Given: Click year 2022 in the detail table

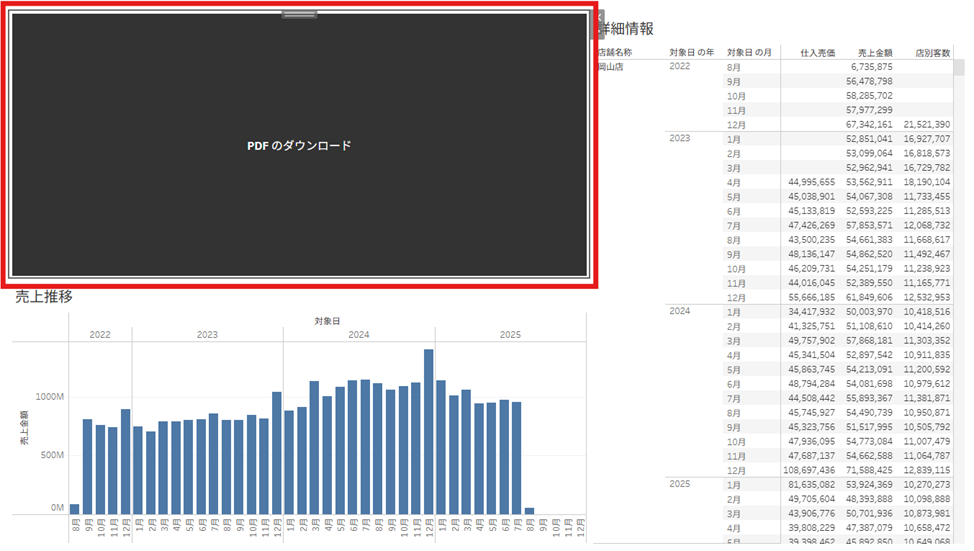Looking at the screenshot, I should click(680, 66).
